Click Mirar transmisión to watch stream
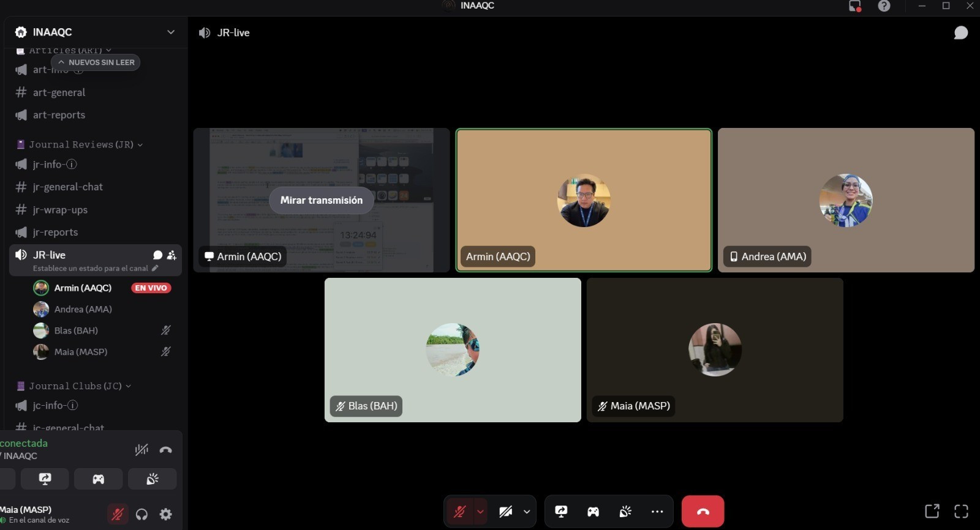This screenshot has width=980, height=530. 321,200
